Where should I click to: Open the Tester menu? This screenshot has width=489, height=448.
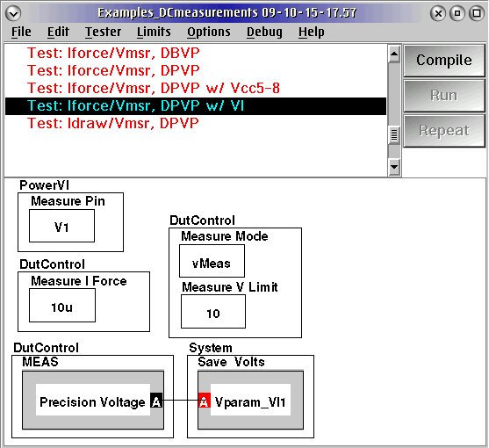click(x=104, y=32)
